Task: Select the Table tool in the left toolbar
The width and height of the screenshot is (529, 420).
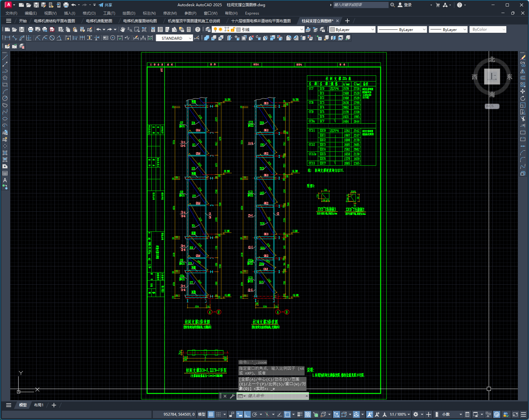Action: click(x=5, y=173)
